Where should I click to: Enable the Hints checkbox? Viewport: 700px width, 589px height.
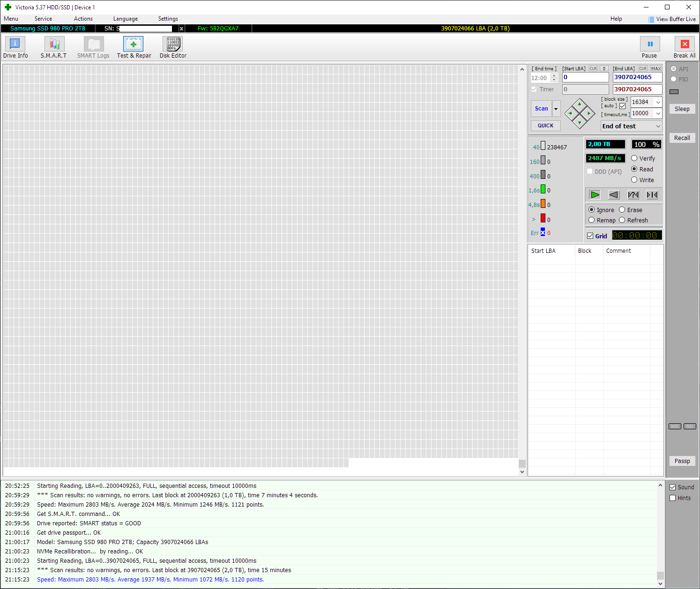tap(673, 498)
